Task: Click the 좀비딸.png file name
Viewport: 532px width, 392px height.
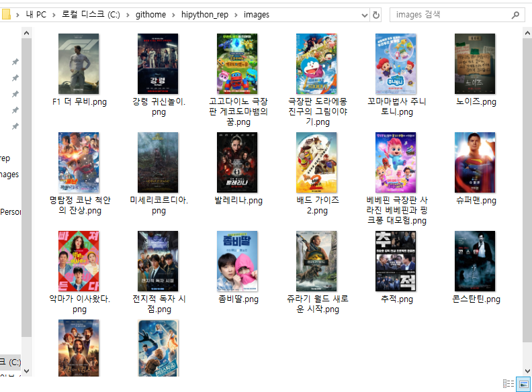Action: (x=238, y=299)
